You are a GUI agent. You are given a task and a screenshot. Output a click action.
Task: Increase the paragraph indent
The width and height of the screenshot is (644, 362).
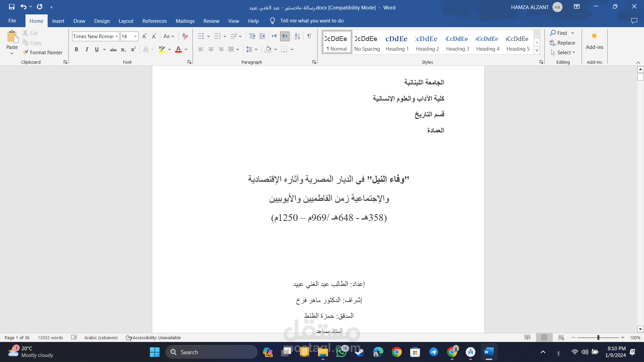tap(252, 36)
